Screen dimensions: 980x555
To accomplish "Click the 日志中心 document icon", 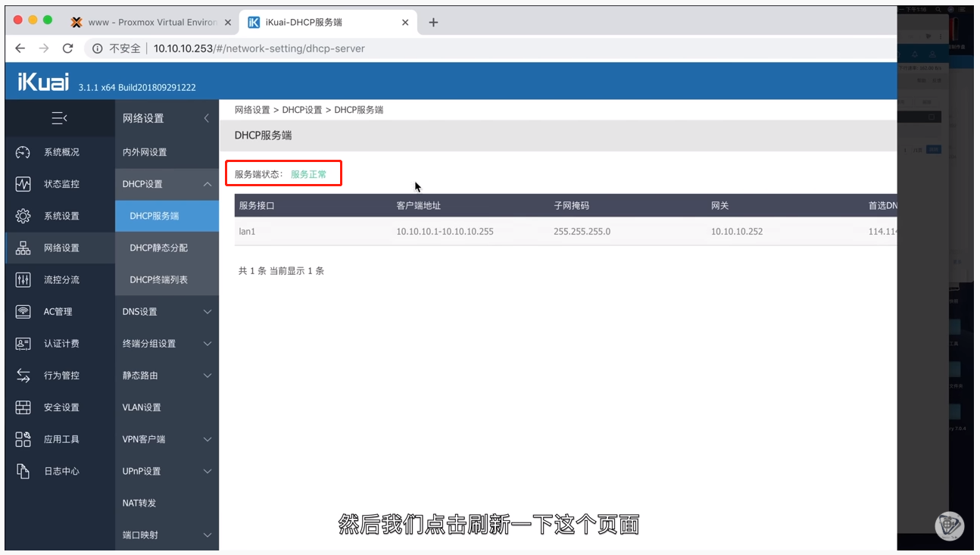I will point(23,471).
